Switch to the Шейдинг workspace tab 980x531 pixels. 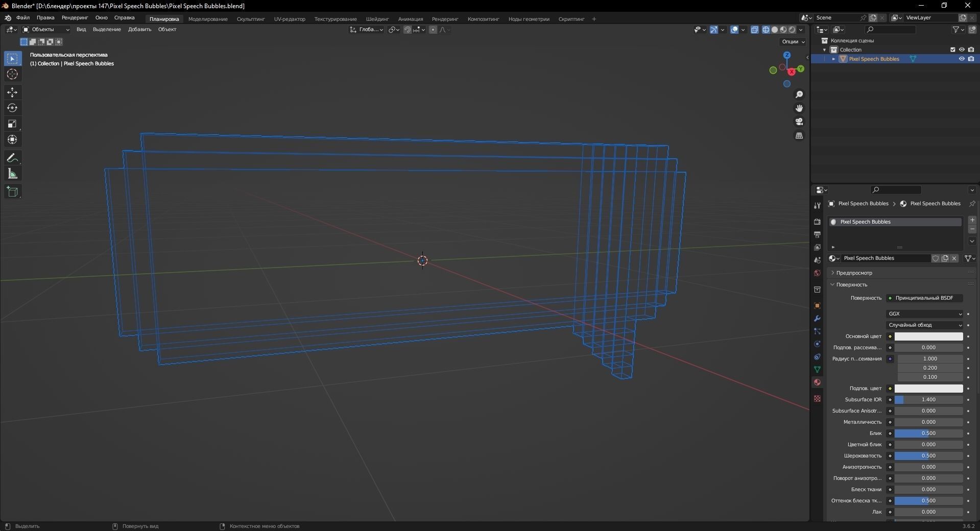point(377,19)
